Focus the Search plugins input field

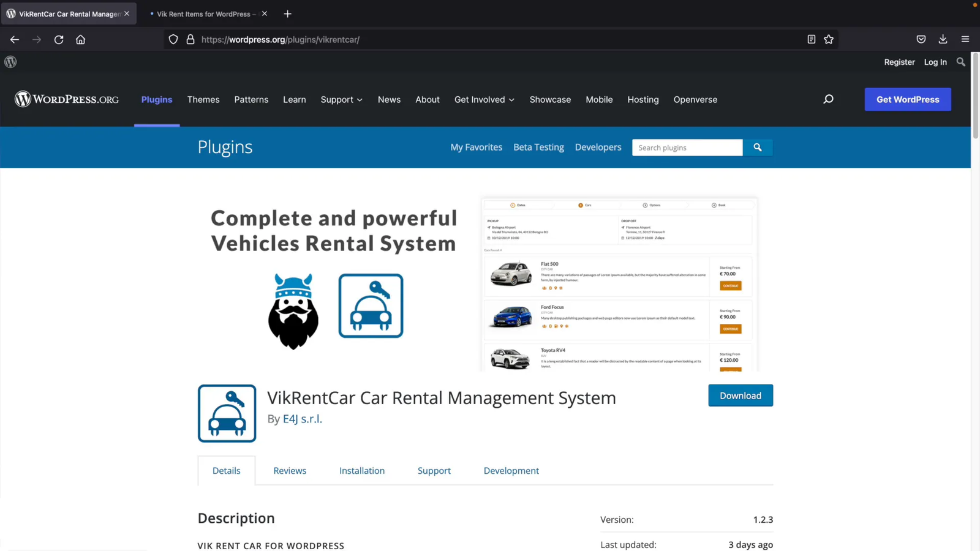pyautogui.click(x=687, y=148)
